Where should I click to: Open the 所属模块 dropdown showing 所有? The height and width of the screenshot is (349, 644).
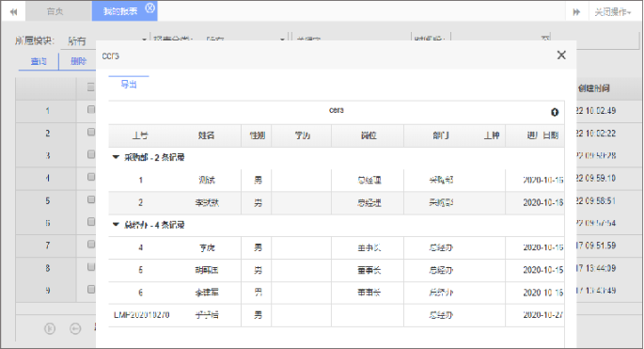pos(105,40)
